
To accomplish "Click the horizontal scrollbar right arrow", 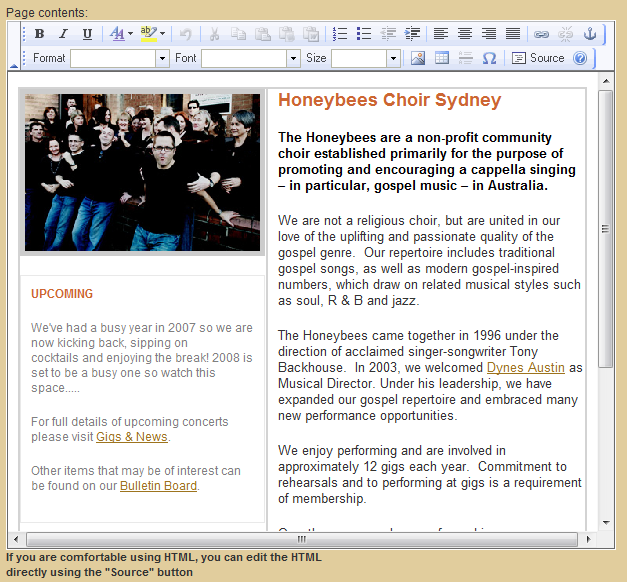I will [588, 539].
